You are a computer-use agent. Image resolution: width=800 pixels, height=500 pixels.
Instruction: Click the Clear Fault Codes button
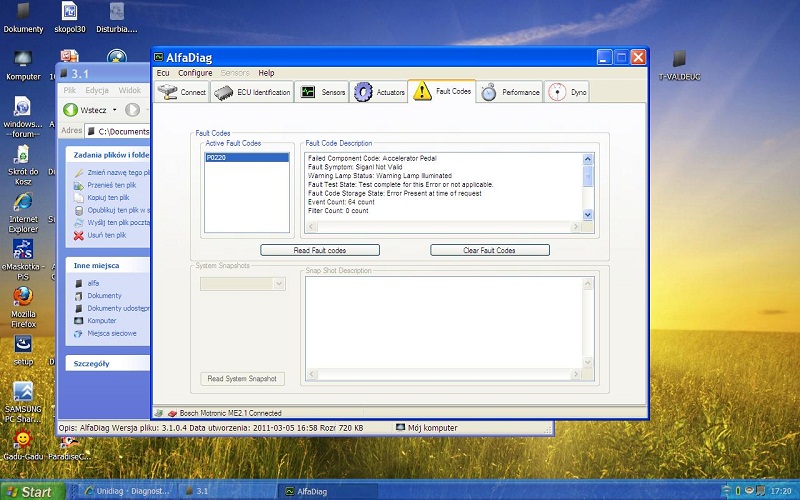(x=490, y=250)
